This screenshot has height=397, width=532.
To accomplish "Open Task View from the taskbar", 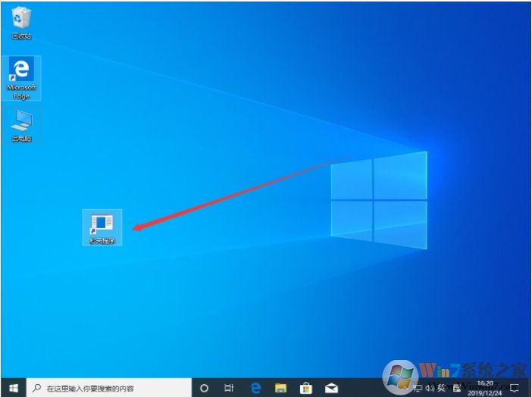I will (229, 388).
